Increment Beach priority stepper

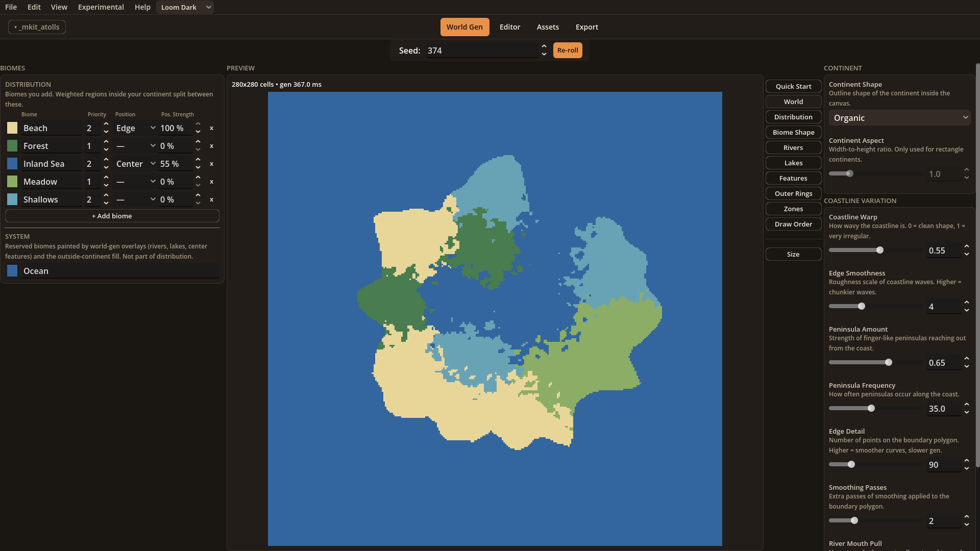coord(106,124)
